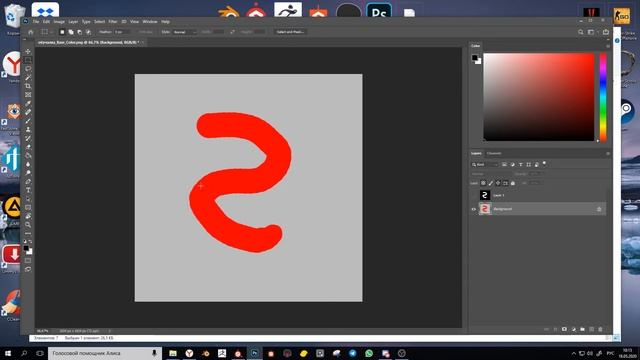Select the Rectangle shape tool
640x360 pixels.
pyautogui.click(x=28, y=207)
